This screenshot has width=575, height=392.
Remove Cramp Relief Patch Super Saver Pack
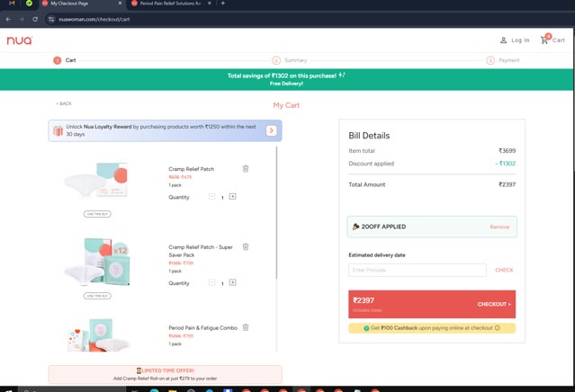pos(246,246)
